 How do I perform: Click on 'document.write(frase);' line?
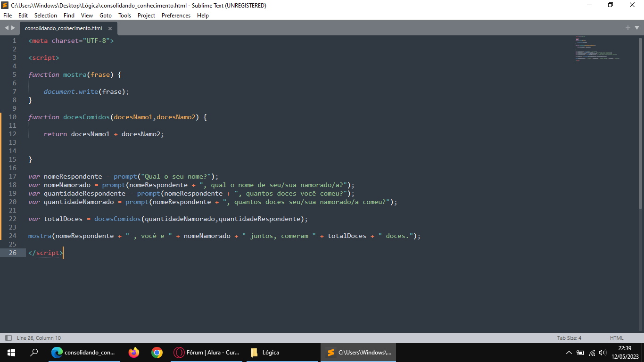tap(86, 91)
